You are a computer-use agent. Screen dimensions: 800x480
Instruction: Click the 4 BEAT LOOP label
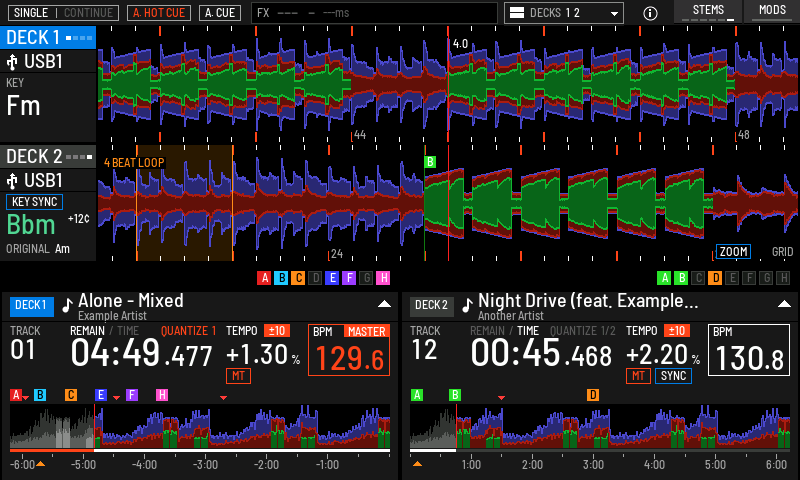(x=134, y=163)
